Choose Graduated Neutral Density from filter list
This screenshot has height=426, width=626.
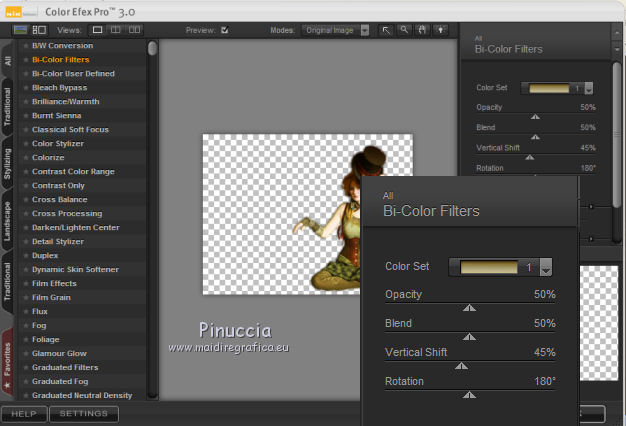click(x=82, y=395)
